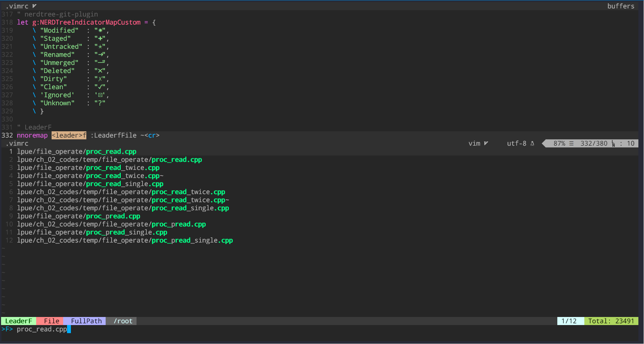This screenshot has height=344, width=644.
Task: Click the highlighted <leader>f mapping
Action: (69, 135)
